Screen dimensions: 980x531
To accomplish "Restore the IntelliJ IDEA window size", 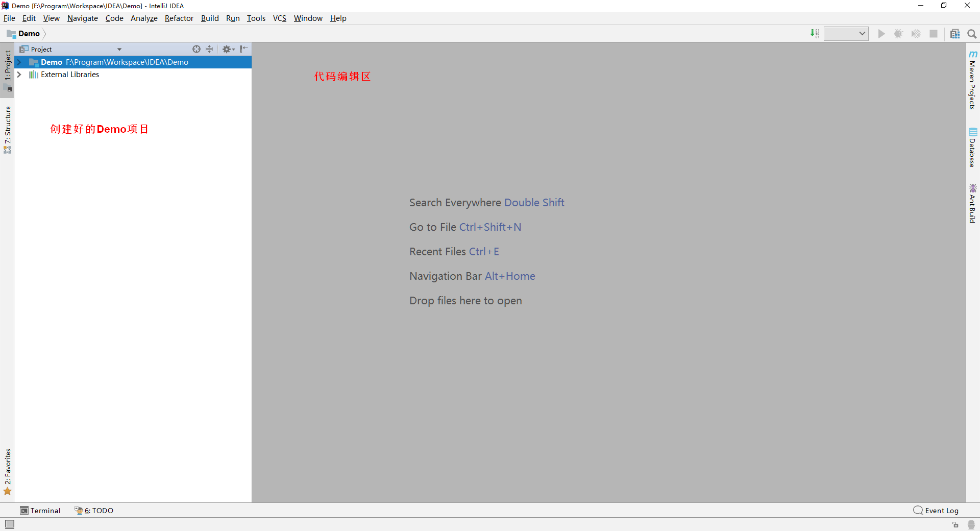I will click(944, 6).
